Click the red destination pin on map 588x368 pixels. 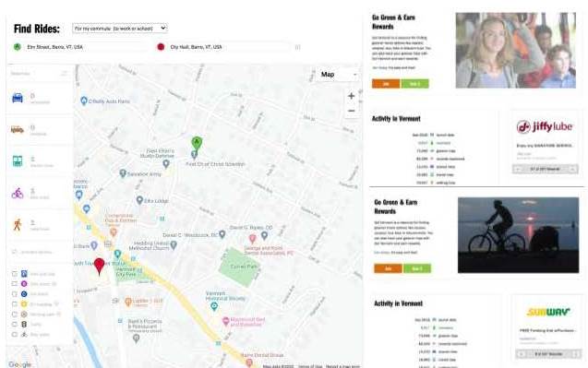click(x=100, y=266)
